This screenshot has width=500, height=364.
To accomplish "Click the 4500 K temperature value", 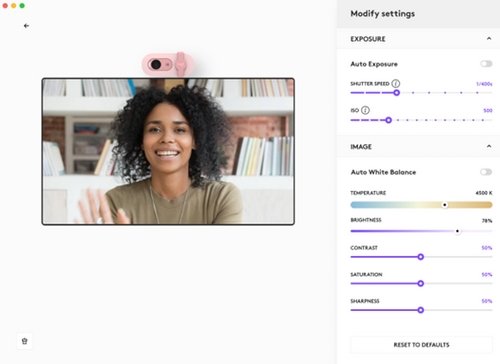I will [484, 193].
